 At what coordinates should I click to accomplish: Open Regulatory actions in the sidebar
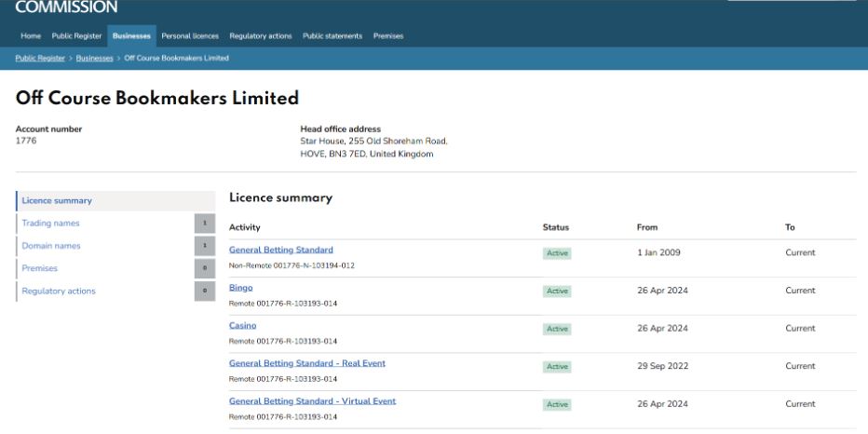(x=59, y=292)
